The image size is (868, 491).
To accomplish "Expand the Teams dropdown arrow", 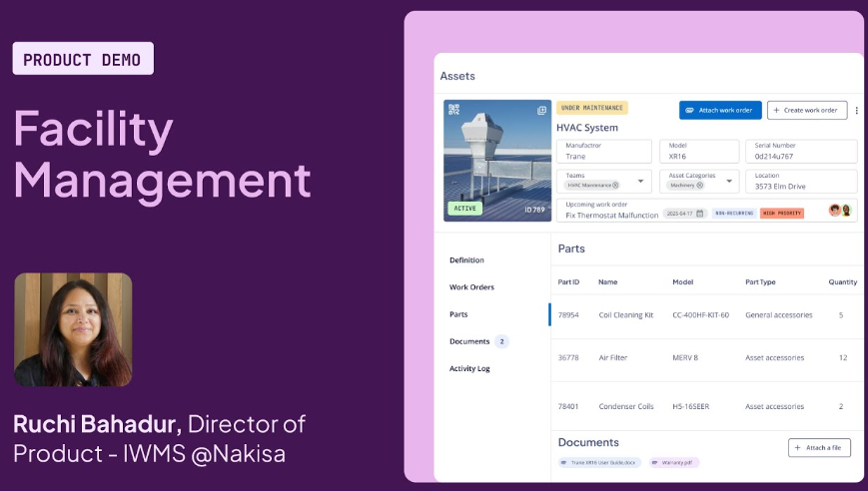I will [640, 182].
